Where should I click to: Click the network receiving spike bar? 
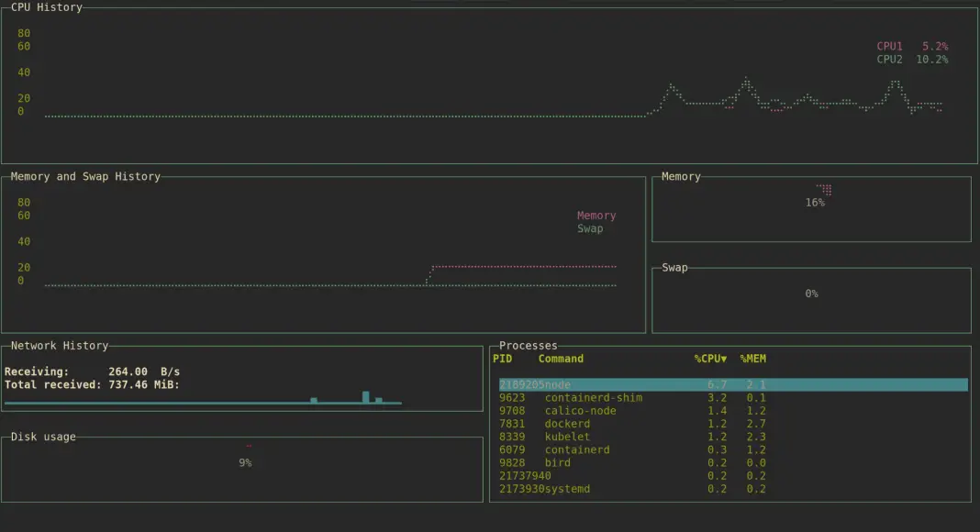(364, 396)
